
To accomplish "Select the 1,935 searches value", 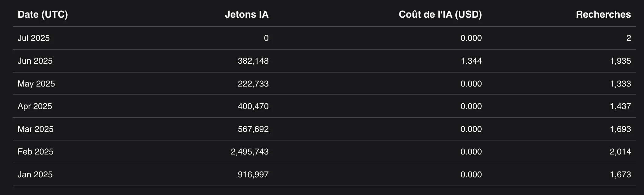I will [620, 61].
